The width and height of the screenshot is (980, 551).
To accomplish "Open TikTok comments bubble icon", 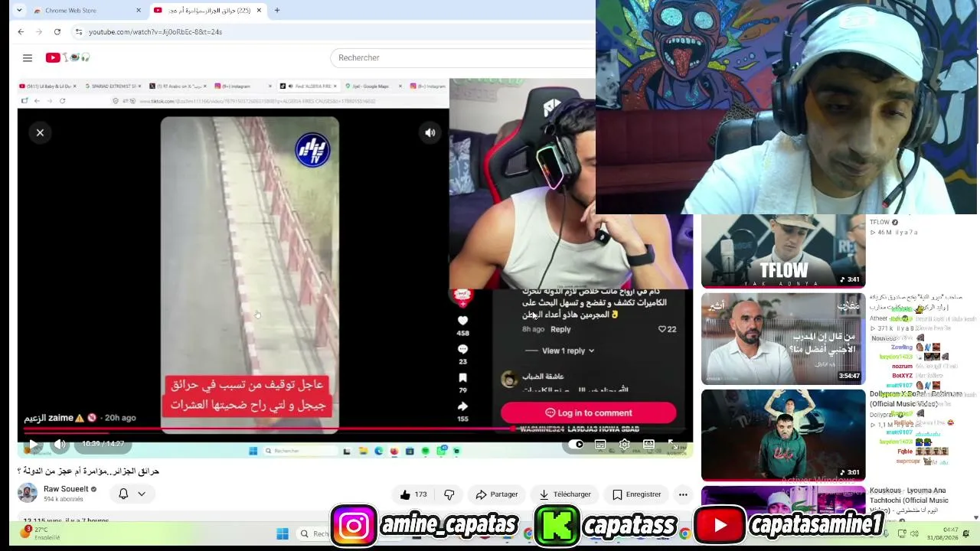I will pyautogui.click(x=462, y=349).
